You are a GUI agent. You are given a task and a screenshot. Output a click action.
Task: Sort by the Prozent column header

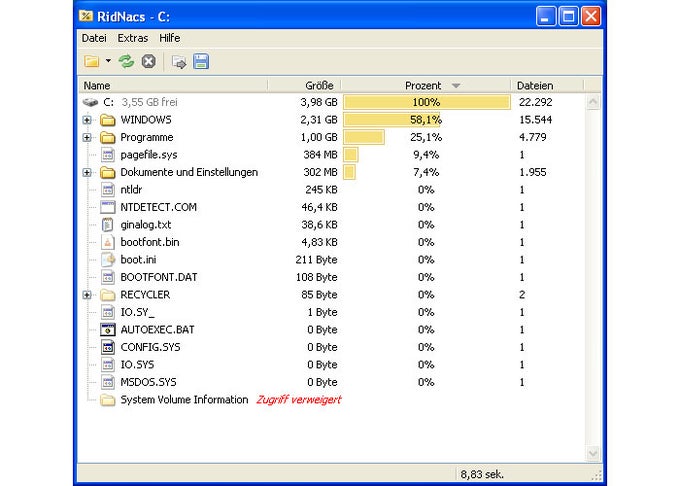coord(425,85)
